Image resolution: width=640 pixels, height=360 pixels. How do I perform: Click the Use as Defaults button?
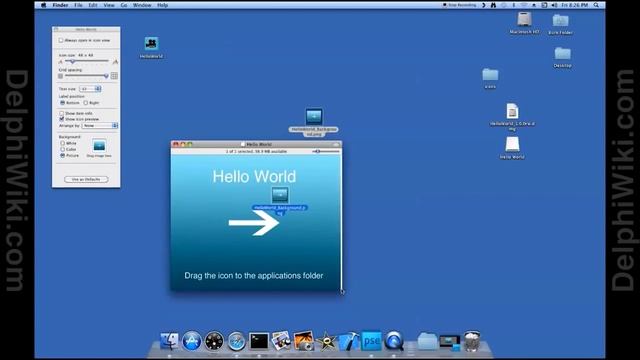tap(86, 179)
